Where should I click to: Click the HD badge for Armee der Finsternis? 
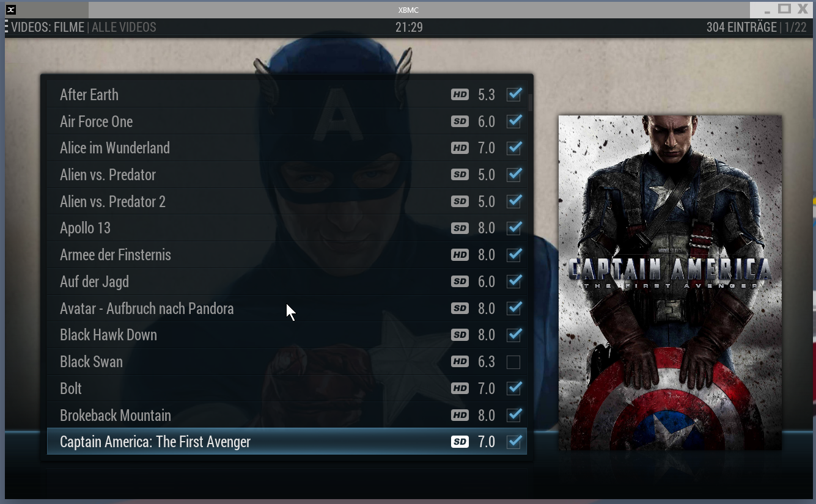(460, 255)
